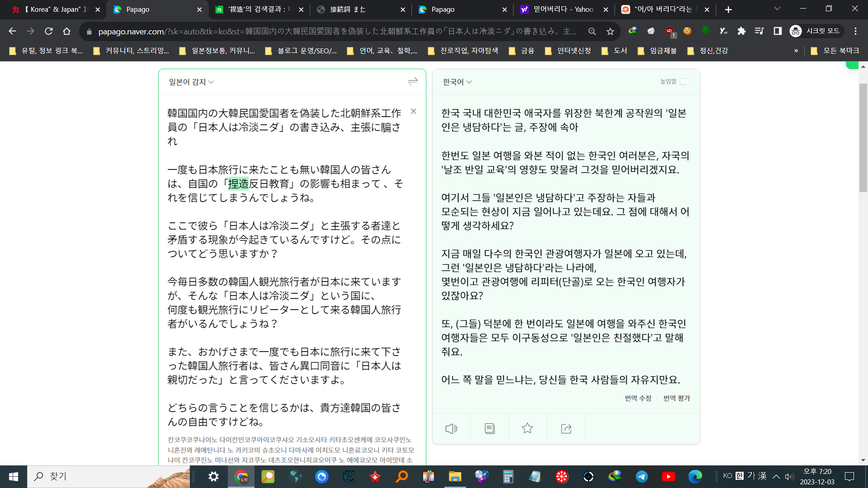
Task: Switch the Windows IME Korean/English indicator
Action: 740,476
